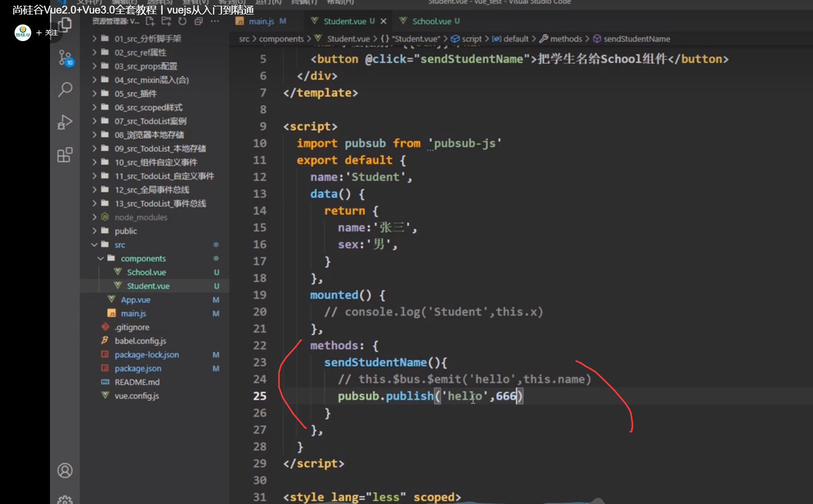
Task: Open the Accounts menu
Action: [x=65, y=471]
